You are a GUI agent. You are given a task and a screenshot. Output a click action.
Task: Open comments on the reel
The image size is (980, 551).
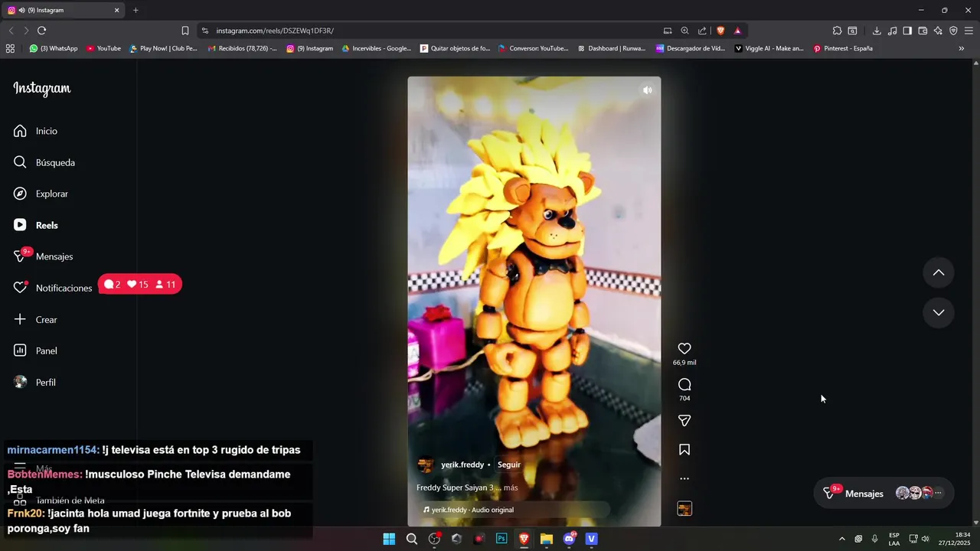pyautogui.click(x=684, y=384)
